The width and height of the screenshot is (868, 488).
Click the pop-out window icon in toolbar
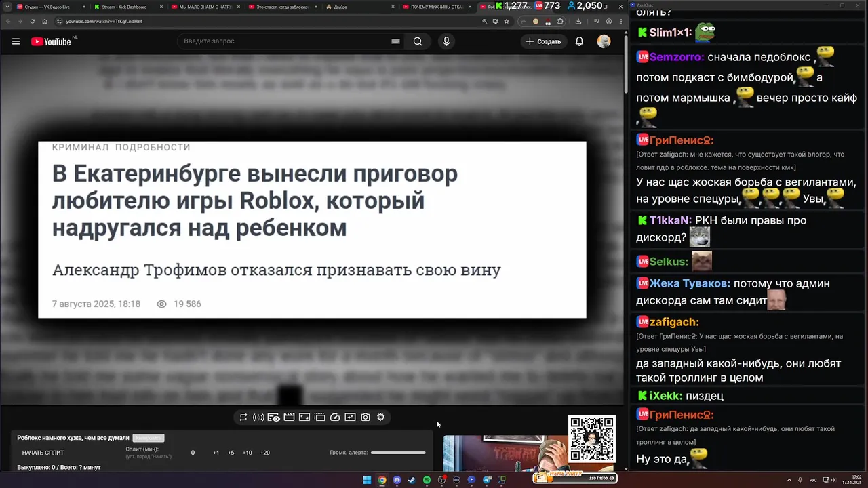(x=320, y=418)
